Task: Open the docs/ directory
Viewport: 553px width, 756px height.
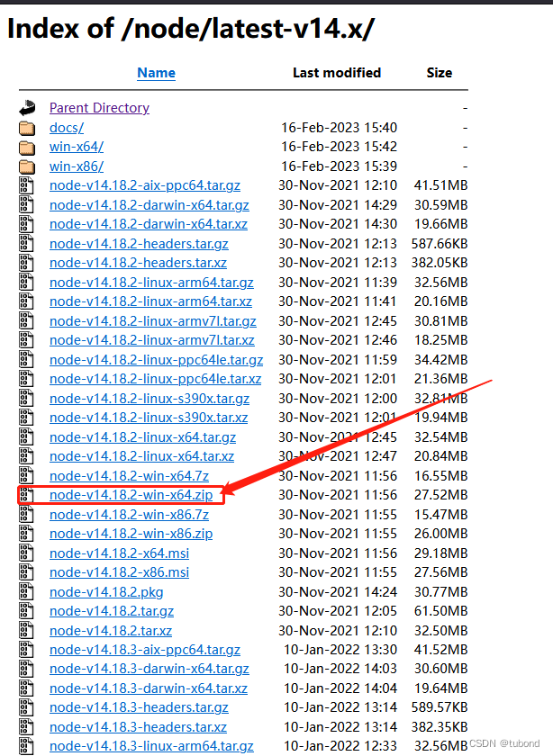Action: click(x=67, y=128)
